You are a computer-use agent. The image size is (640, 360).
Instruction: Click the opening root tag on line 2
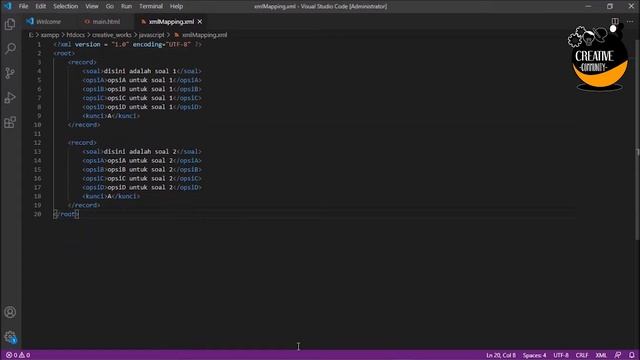click(64, 53)
